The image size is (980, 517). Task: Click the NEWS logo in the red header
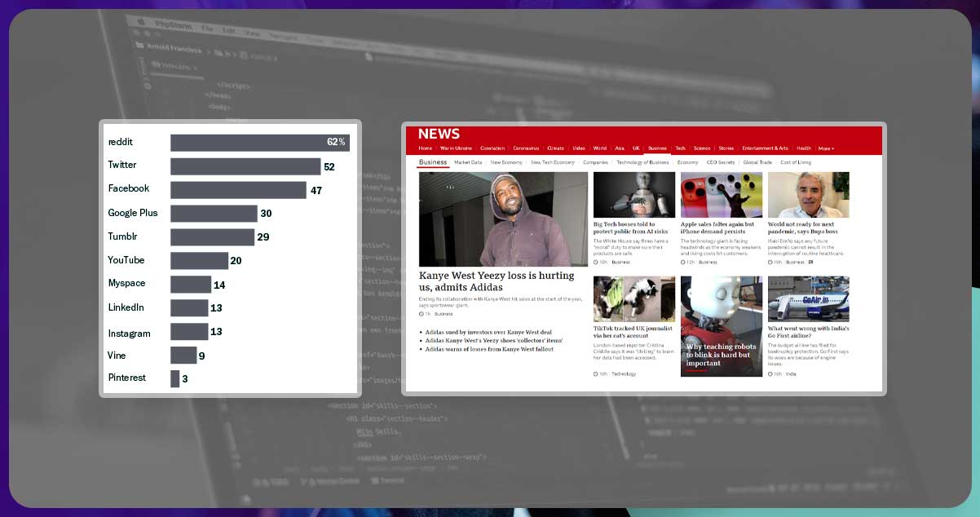[439, 134]
